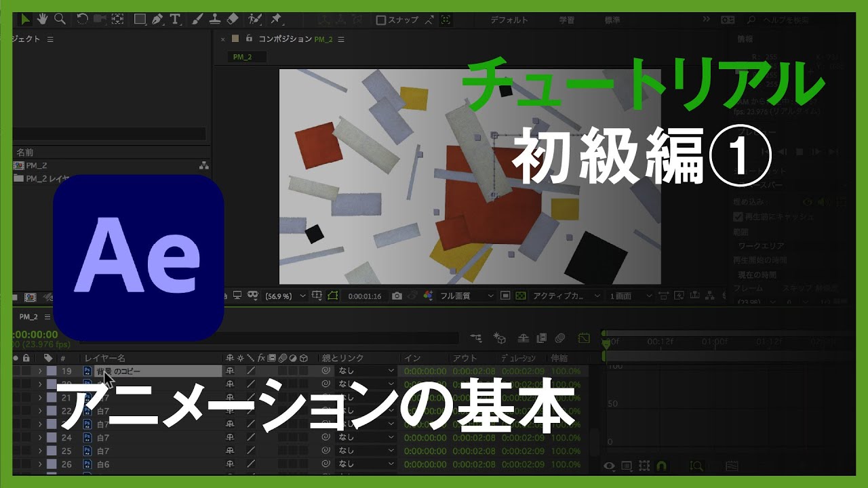Open the graph editor icon in timeline

click(584, 338)
